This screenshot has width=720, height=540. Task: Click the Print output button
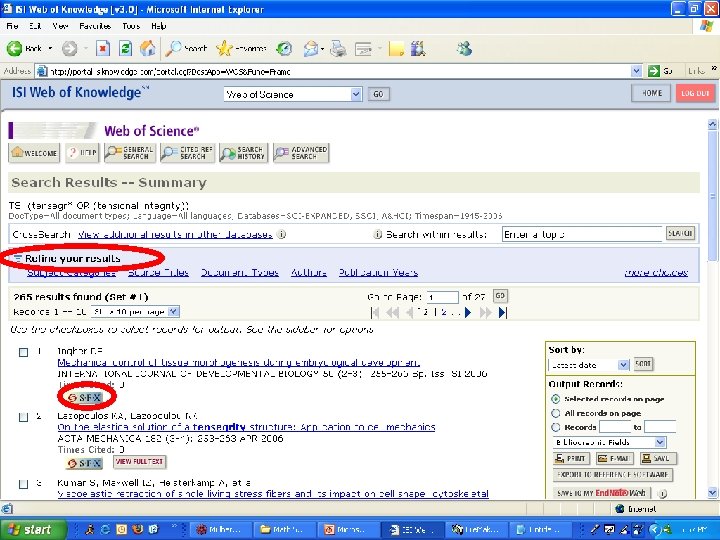coord(571,458)
